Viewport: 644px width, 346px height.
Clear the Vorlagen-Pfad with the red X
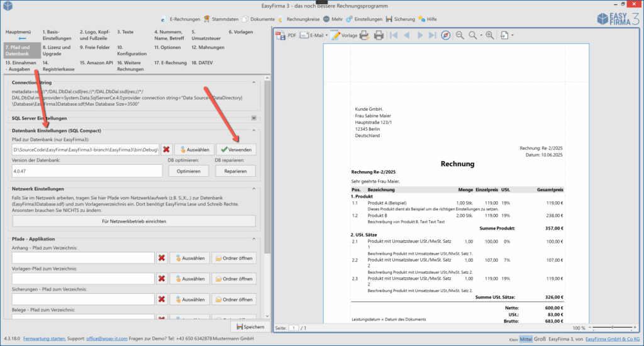162,279
